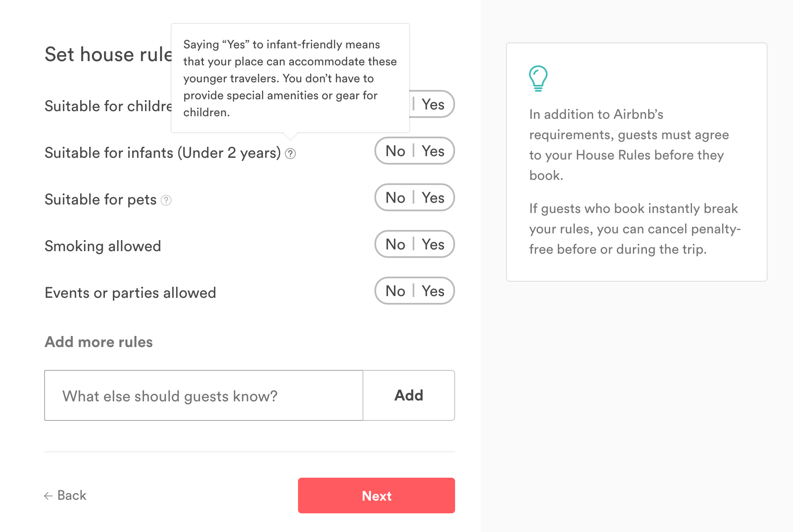The height and width of the screenshot is (532, 793).
Task: Select No for events or parties allowed
Action: (x=396, y=291)
